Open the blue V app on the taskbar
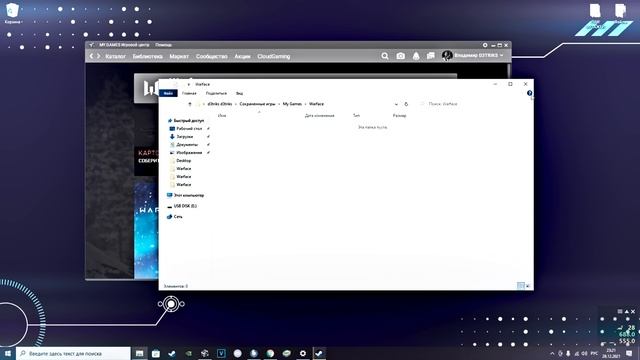Viewport: 640px width, 360px height. (x=221, y=353)
